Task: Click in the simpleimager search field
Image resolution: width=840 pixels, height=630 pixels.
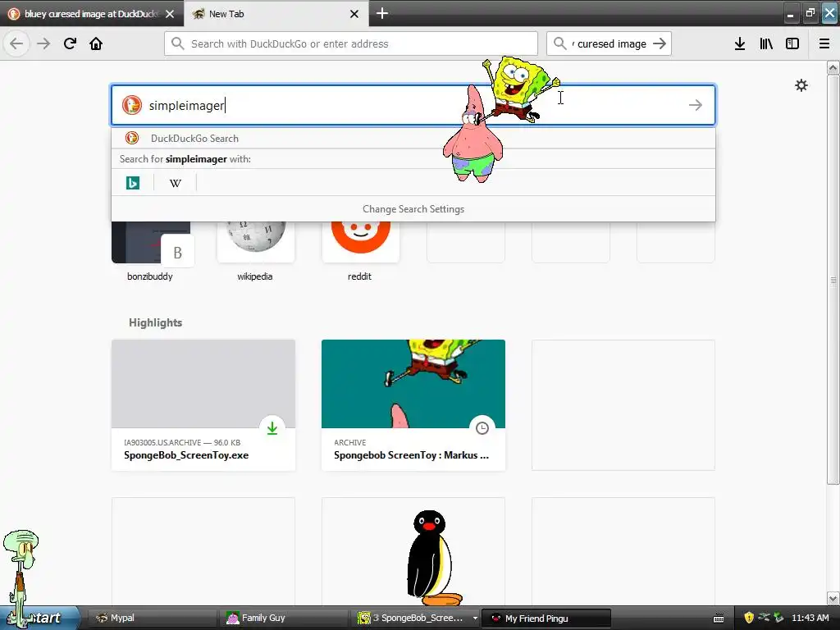Action: pyautogui.click(x=413, y=105)
